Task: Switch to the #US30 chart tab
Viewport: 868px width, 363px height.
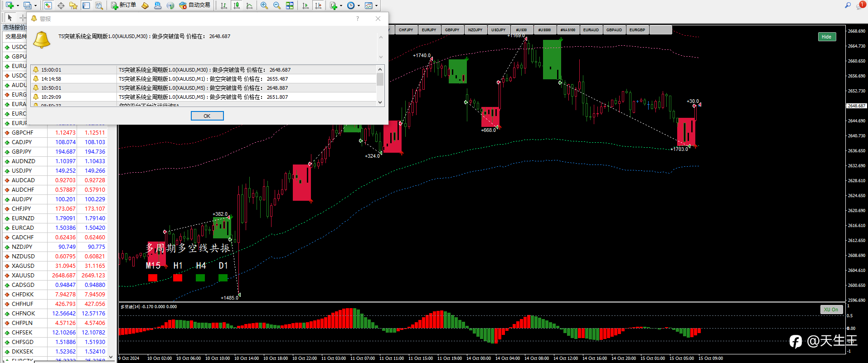Action: pyautogui.click(x=521, y=30)
